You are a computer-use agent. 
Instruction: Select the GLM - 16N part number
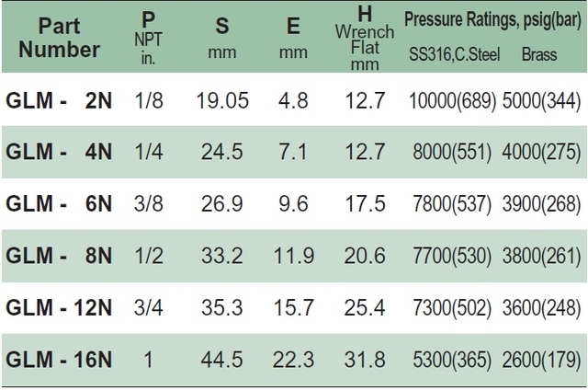(x=59, y=360)
